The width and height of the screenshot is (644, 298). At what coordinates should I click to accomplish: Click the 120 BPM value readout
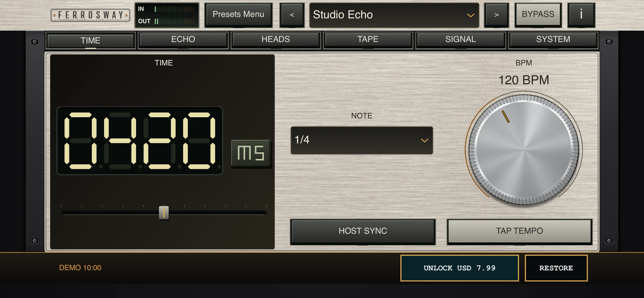click(x=523, y=80)
